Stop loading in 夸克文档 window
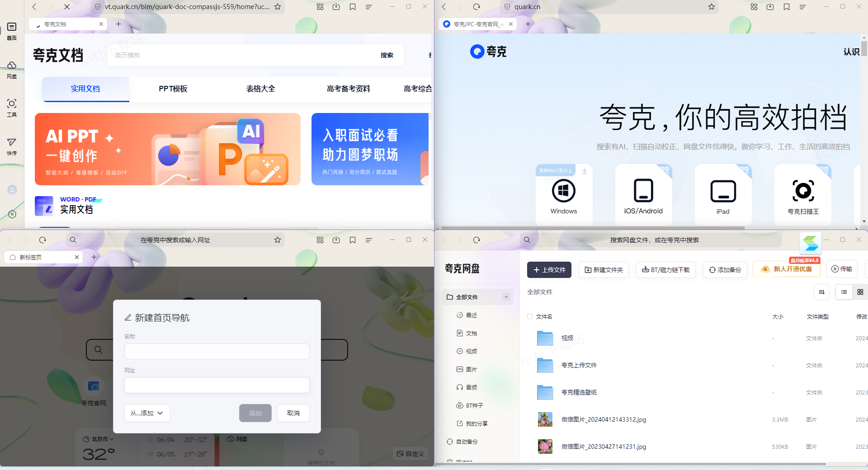The width and height of the screenshot is (868, 470). point(66,7)
